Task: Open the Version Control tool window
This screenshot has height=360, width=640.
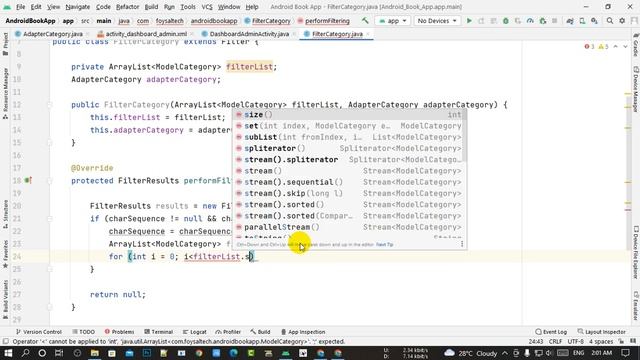Action: 38,332
